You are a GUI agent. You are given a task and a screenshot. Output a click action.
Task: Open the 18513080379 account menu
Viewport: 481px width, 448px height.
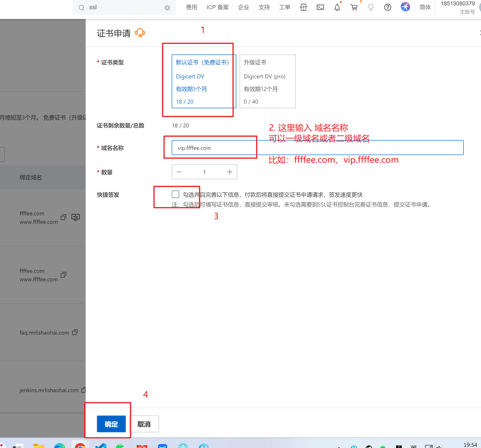click(458, 7)
